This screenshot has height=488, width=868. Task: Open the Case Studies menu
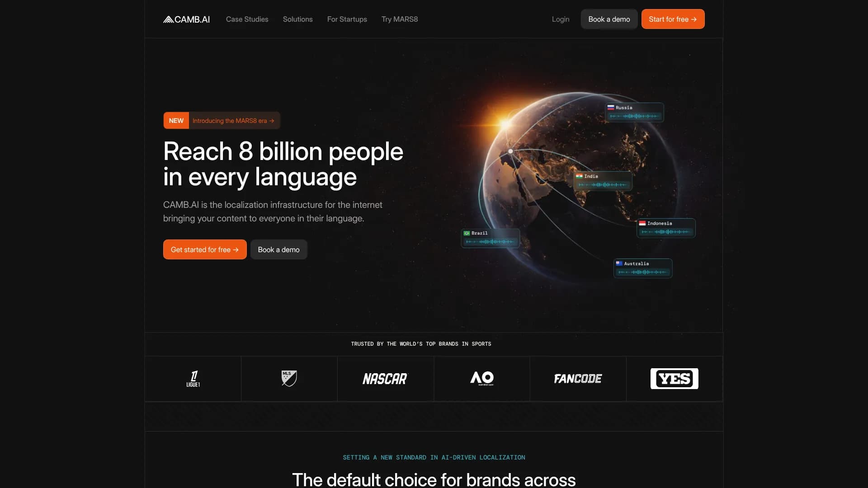click(247, 19)
